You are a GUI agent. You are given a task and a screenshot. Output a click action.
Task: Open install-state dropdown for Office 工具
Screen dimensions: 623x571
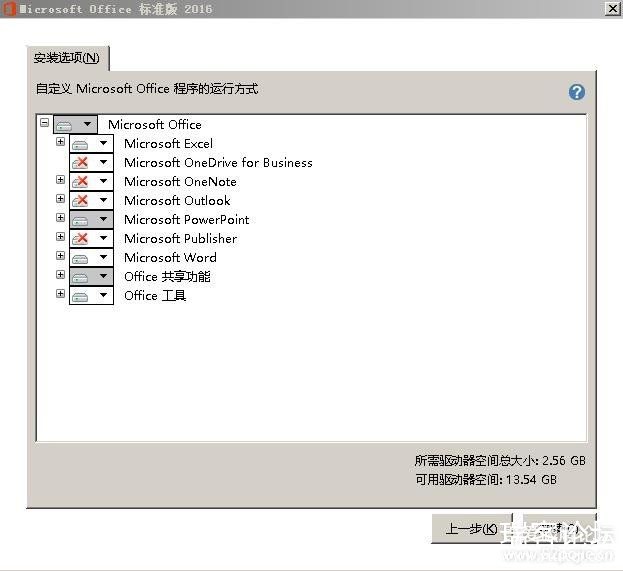click(x=91, y=296)
